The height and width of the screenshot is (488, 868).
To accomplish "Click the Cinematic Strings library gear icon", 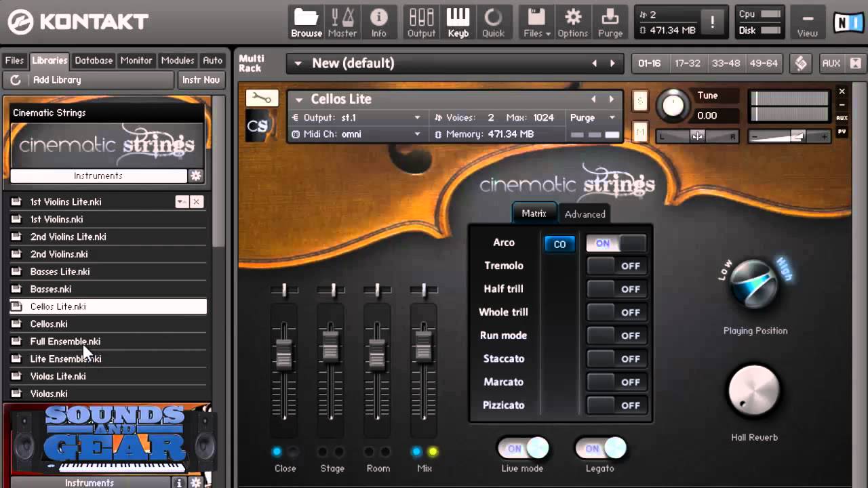I will pyautogui.click(x=196, y=176).
